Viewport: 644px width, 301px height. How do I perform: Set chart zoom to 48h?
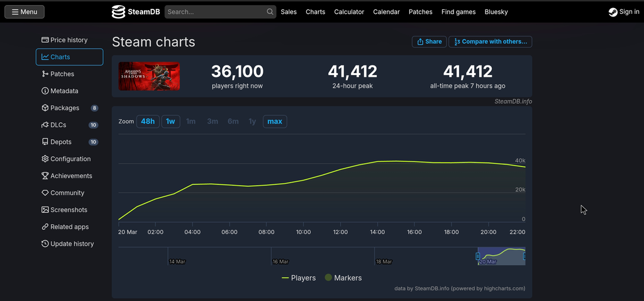[148, 122]
